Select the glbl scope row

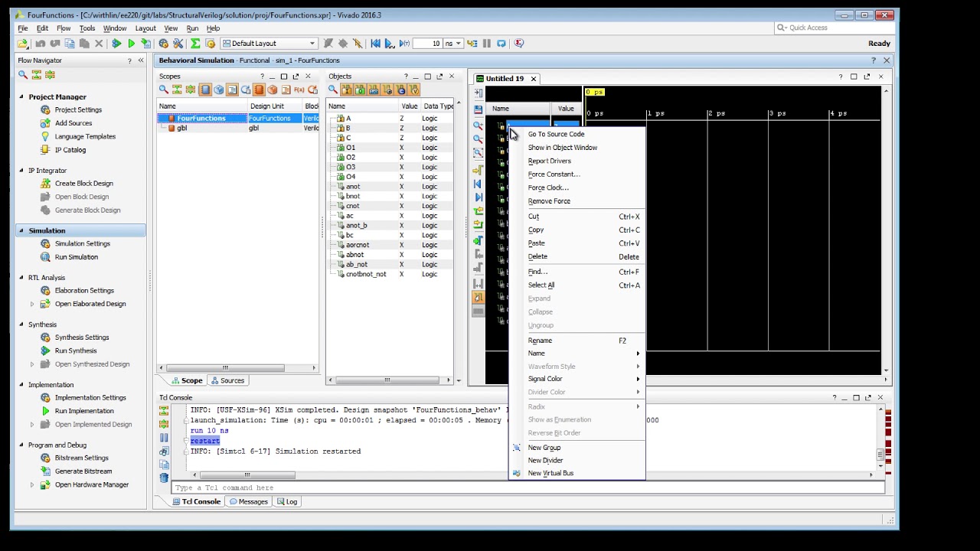tap(237, 129)
